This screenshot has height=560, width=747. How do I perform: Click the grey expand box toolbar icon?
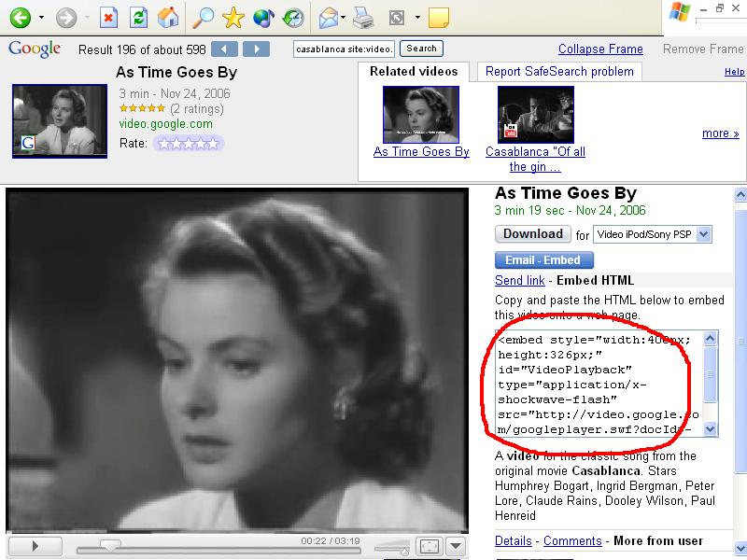397,18
